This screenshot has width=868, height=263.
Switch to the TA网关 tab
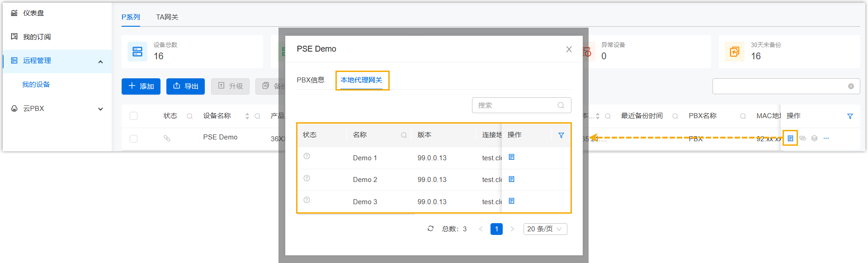point(167,17)
